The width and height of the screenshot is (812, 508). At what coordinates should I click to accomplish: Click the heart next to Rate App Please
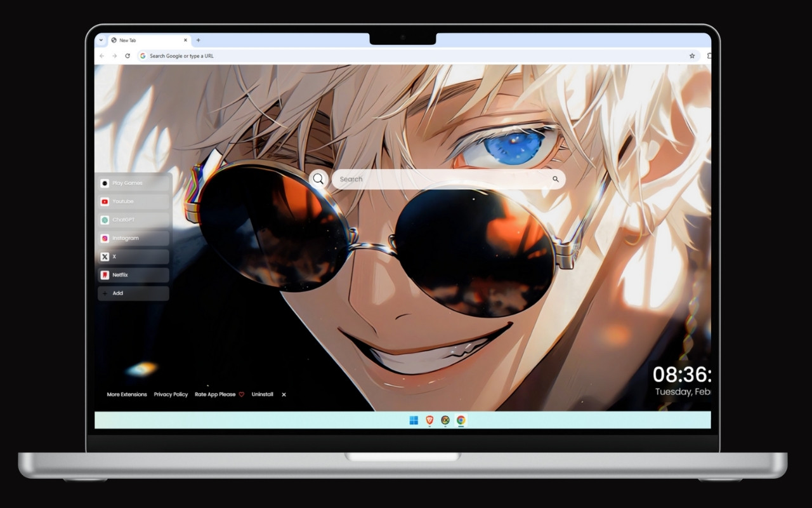(x=242, y=394)
